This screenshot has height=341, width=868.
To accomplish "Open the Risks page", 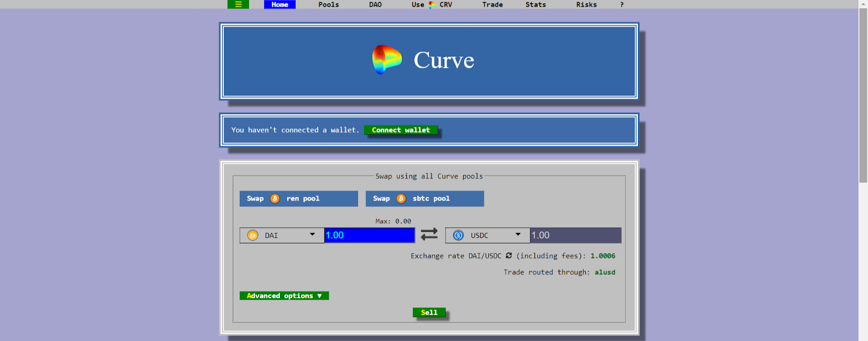I will pos(586,4).
